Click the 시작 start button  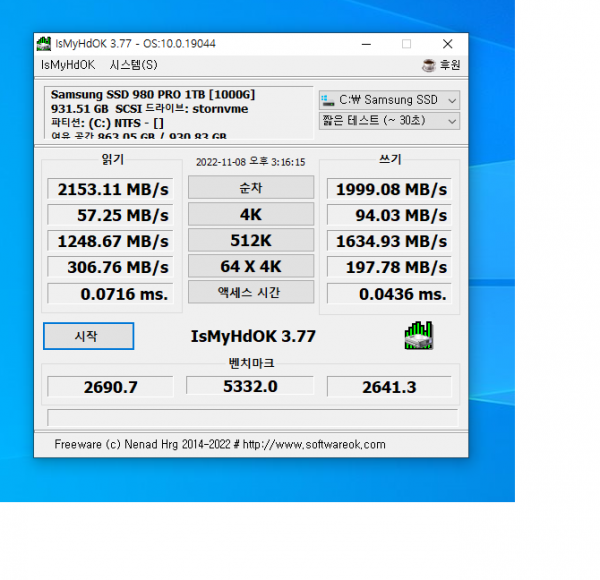89,336
